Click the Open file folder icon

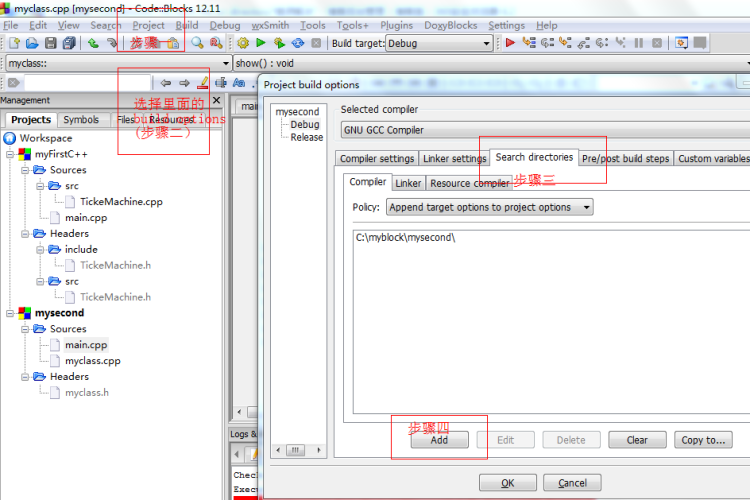coord(32,43)
